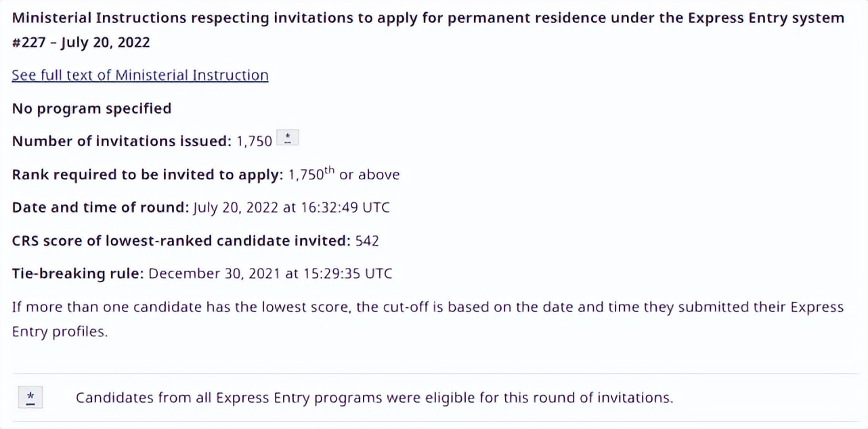Click the CRS score value 542
The height and width of the screenshot is (429, 868).
click(x=367, y=240)
